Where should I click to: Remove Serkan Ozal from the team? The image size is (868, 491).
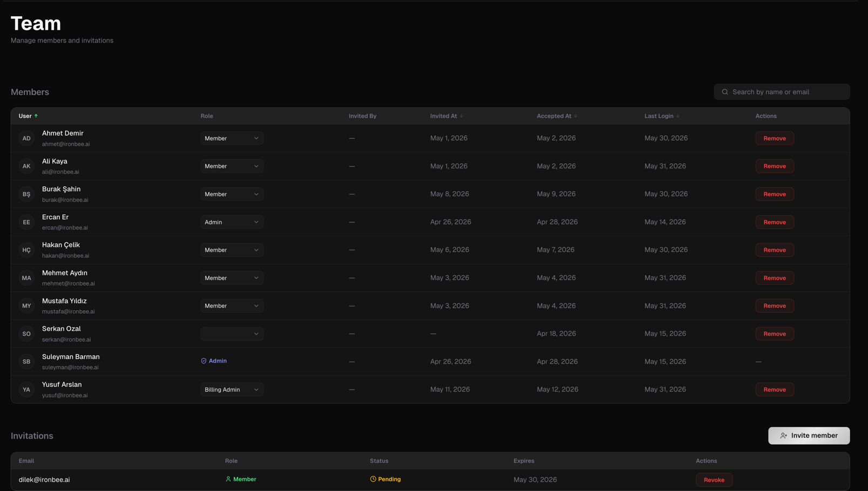(775, 334)
